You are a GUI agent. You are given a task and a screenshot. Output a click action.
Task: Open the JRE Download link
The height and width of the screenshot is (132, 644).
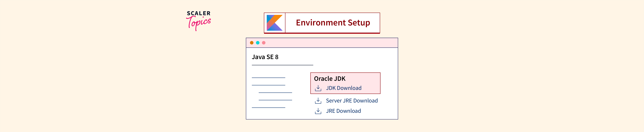pyautogui.click(x=343, y=111)
